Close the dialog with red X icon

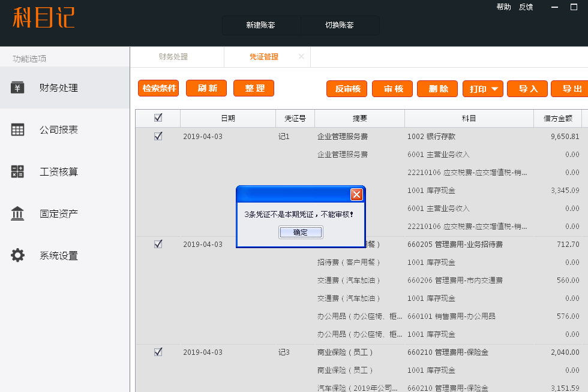point(356,194)
